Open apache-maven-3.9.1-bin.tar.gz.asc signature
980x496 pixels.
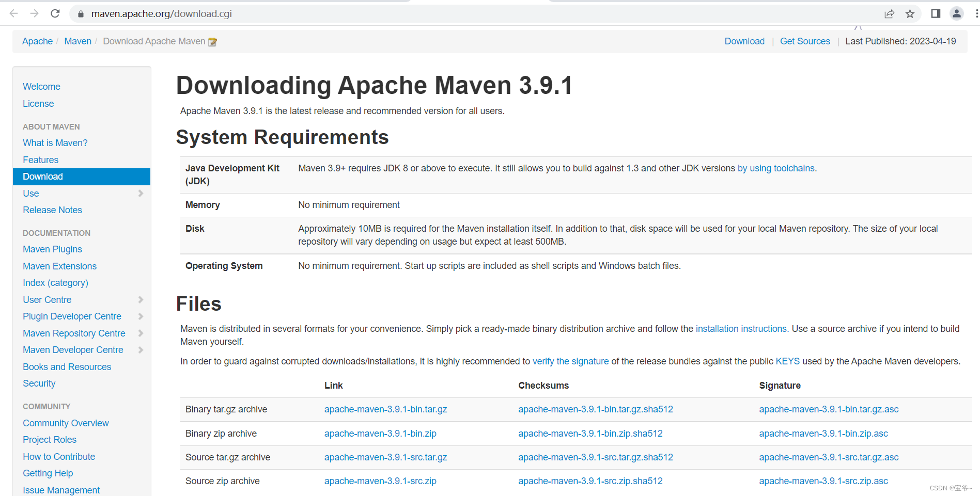pyautogui.click(x=829, y=409)
